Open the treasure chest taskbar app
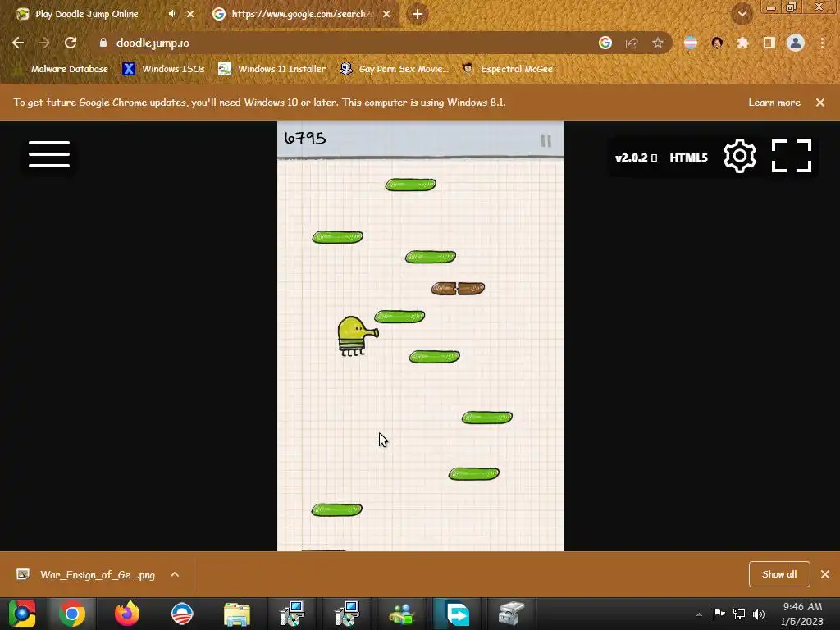 tap(512, 614)
